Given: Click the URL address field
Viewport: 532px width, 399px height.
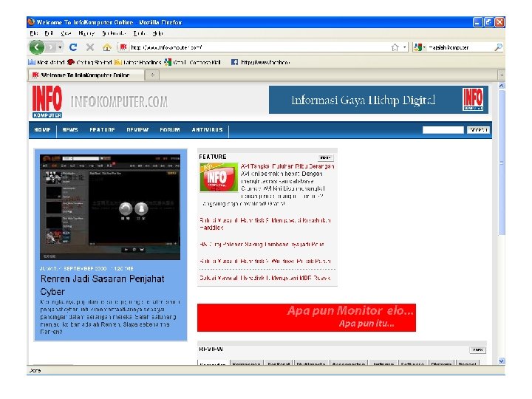Looking at the screenshot, I should point(259,47).
